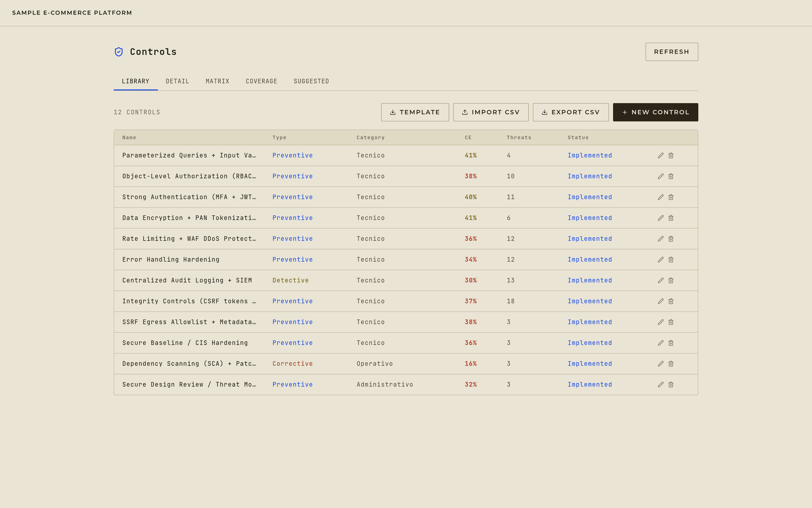The width and height of the screenshot is (812, 508).
Task: Edit the Strong Authentication control
Action: (x=661, y=197)
